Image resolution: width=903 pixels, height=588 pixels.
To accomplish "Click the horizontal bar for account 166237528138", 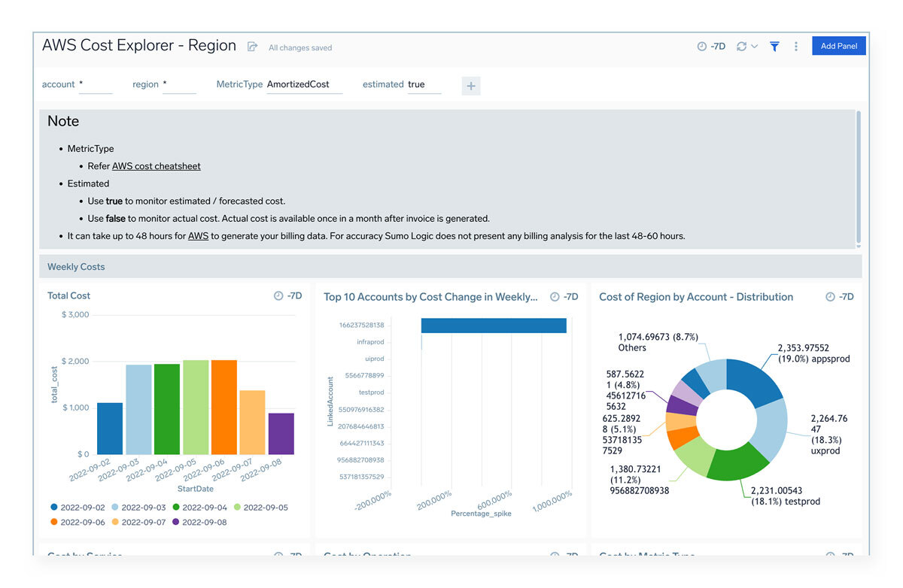I will click(x=494, y=325).
